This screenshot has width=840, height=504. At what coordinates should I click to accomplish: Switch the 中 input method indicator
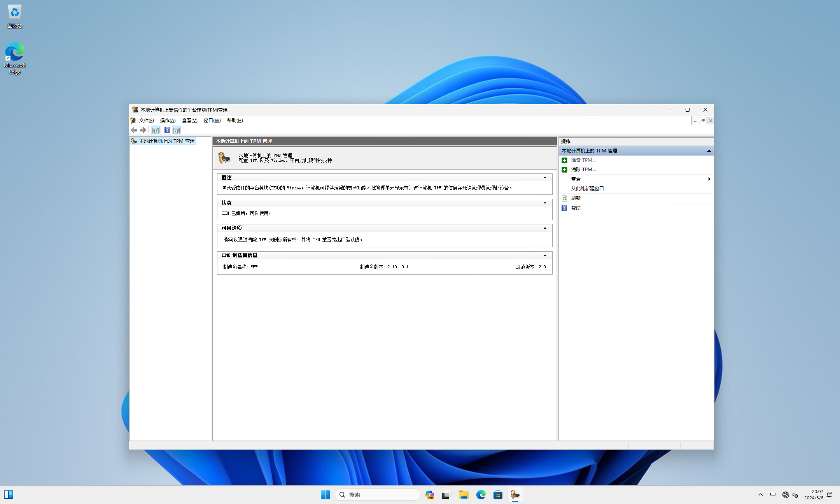(x=773, y=495)
